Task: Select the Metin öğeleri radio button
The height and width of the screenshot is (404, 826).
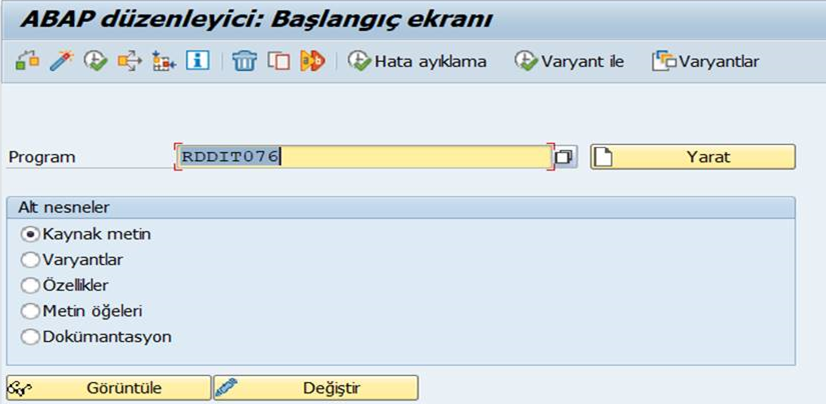Action: coord(30,311)
